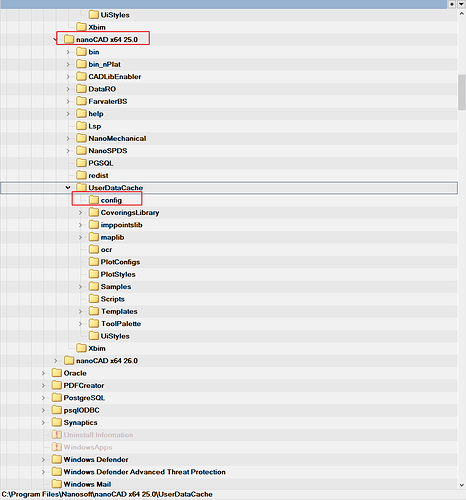The width and height of the screenshot is (466, 500).
Task: Select the ocr folder icon
Action: coord(94,249)
